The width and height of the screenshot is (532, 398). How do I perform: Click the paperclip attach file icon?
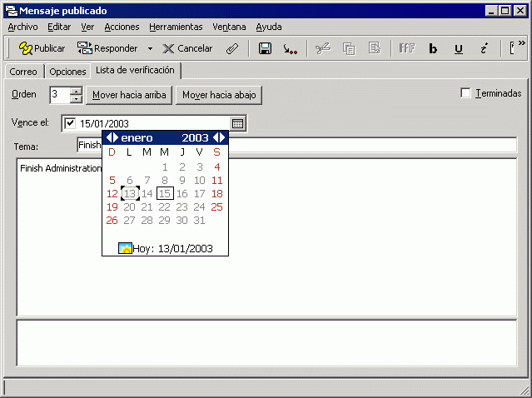(232, 48)
